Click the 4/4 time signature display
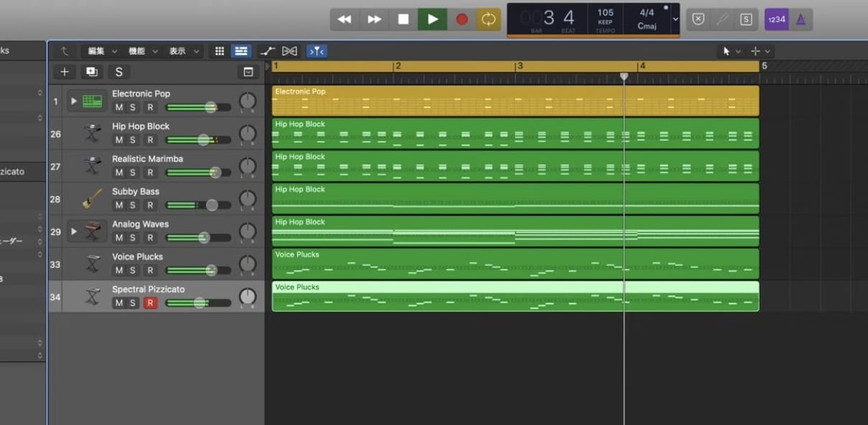 [x=646, y=12]
